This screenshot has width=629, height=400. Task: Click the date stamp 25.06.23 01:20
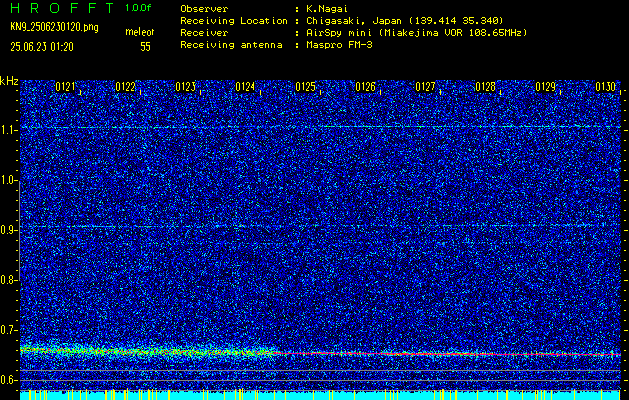click(x=42, y=47)
